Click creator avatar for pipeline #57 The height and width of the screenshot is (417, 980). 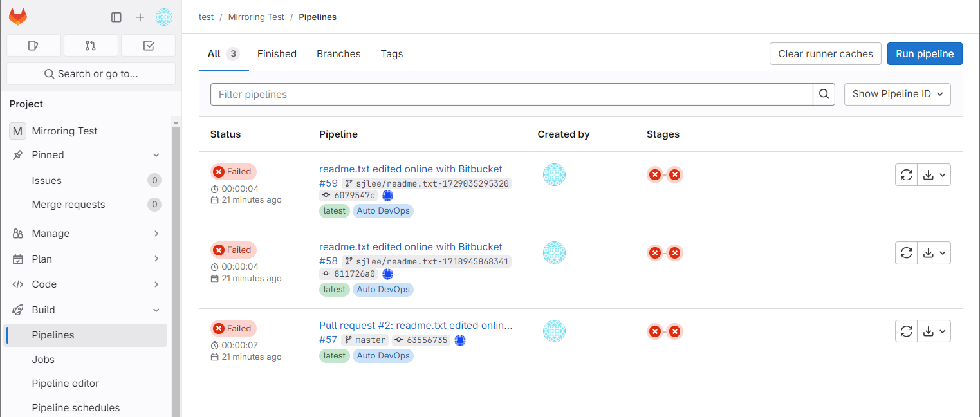tap(554, 331)
